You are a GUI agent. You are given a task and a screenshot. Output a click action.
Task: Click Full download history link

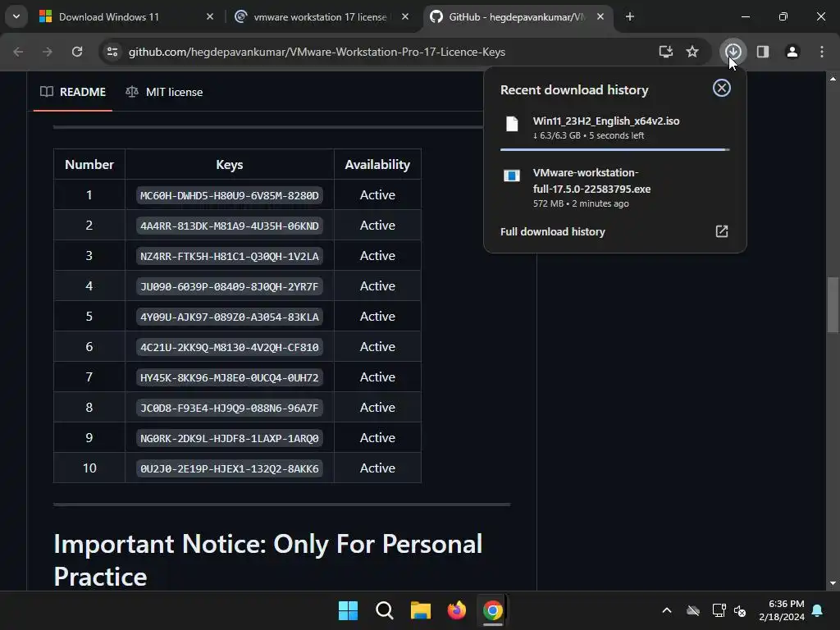coord(552,231)
